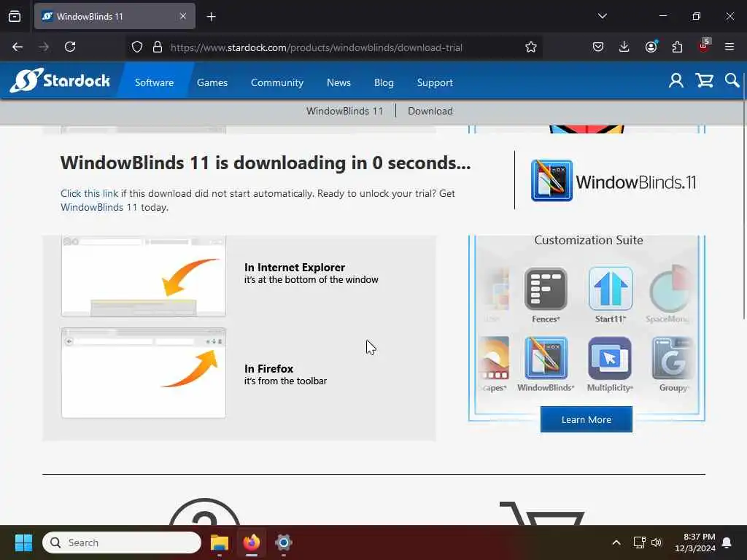This screenshot has height=560, width=747.
Task: Open the clock showing 8:37 PM
Action: pos(695,542)
